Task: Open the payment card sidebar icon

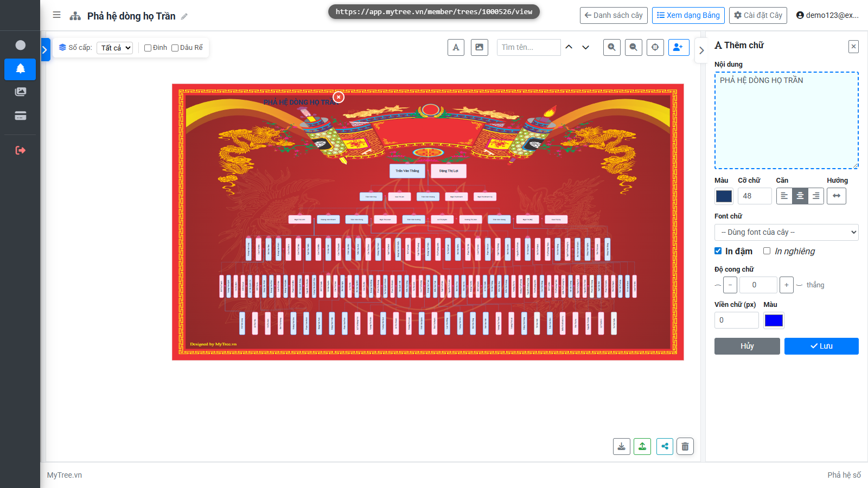Action: coord(20,115)
